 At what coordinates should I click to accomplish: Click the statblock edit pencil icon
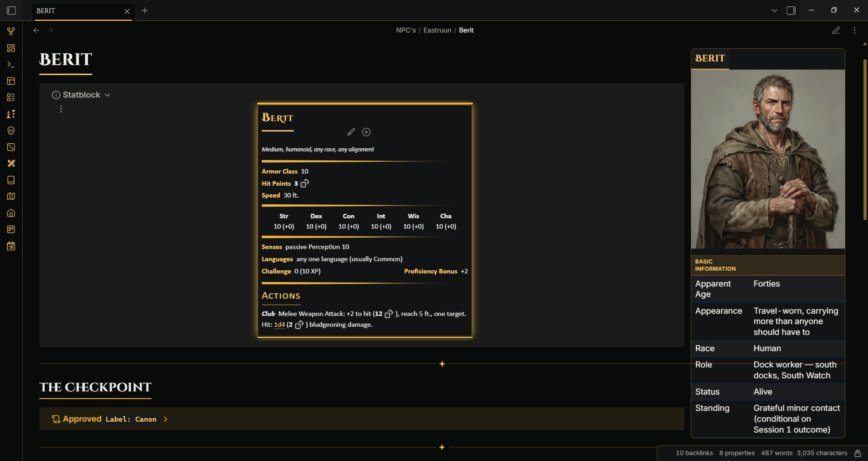pos(351,132)
